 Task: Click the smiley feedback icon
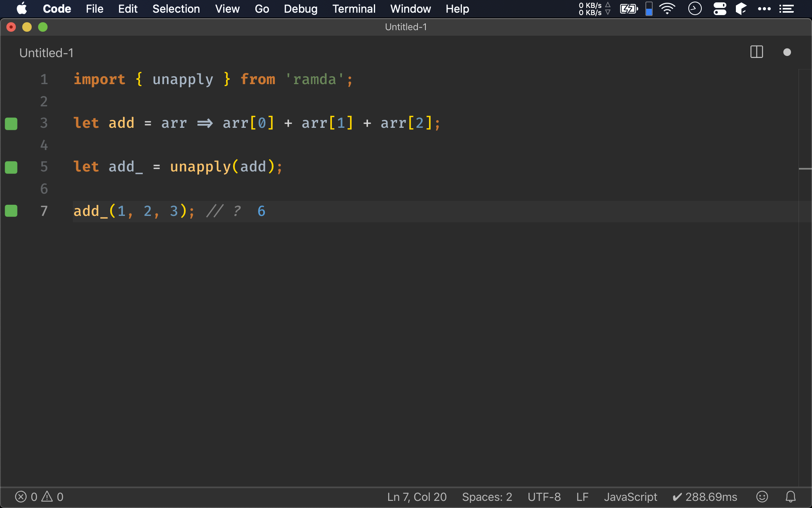click(x=762, y=497)
